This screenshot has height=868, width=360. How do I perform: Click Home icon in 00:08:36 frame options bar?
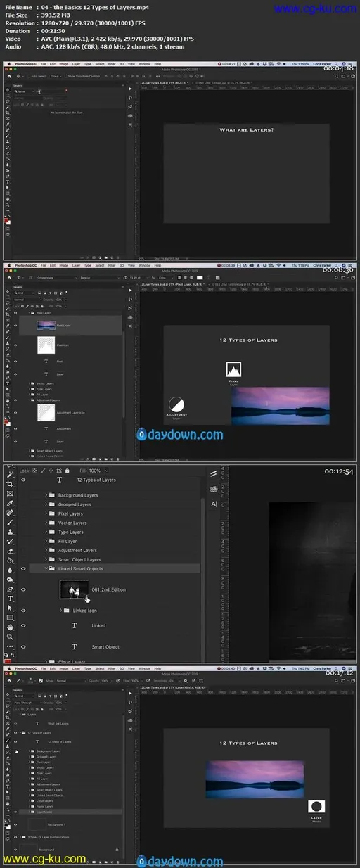pos(9,277)
